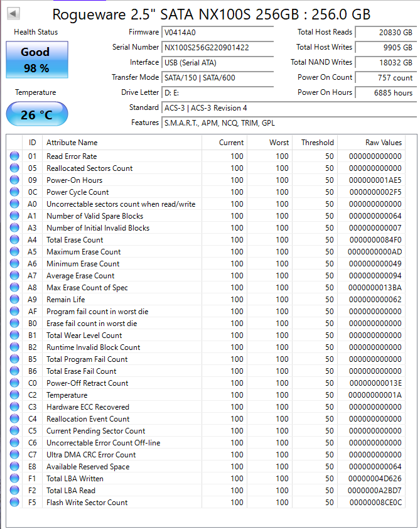Click the Attribute Name column header

(x=122, y=143)
